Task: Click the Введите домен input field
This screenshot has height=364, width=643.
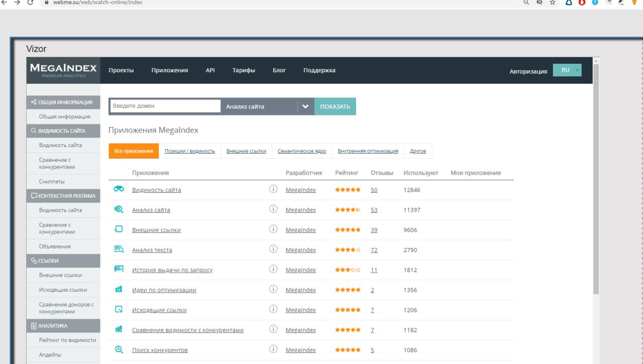Action: point(165,106)
